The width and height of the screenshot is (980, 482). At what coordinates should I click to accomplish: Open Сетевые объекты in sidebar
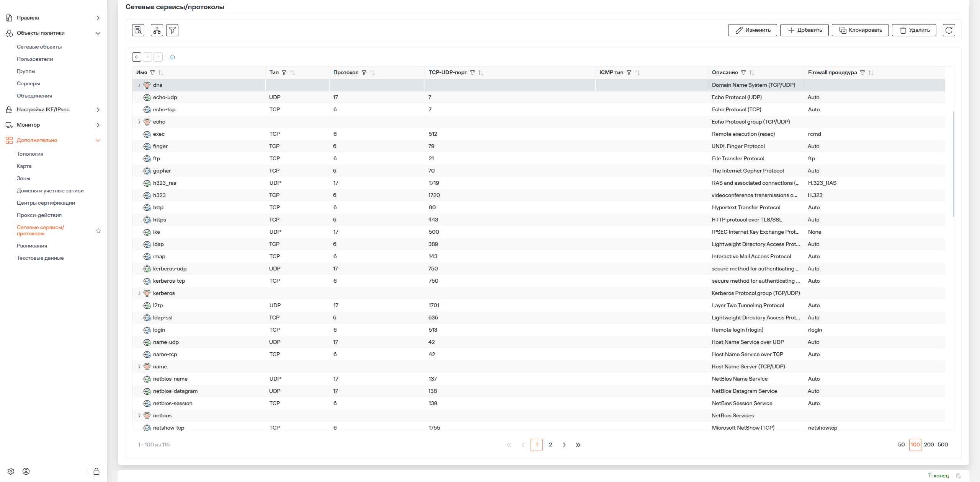[39, 47]
